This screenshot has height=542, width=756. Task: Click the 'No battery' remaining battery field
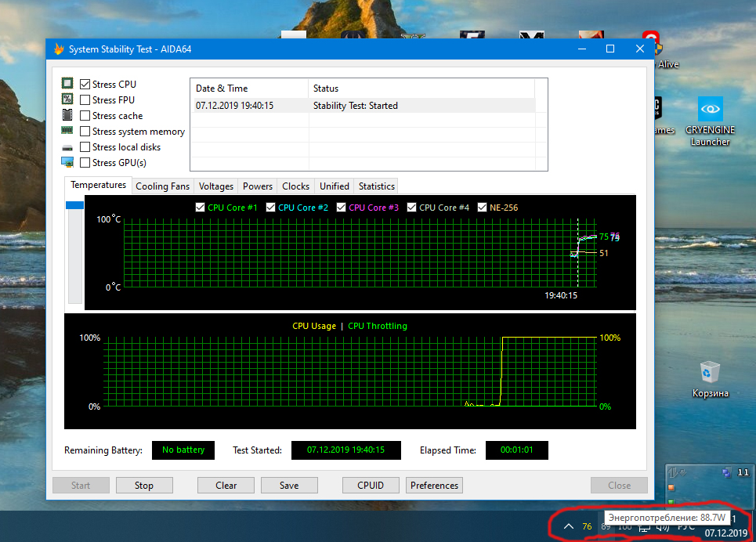183,450
